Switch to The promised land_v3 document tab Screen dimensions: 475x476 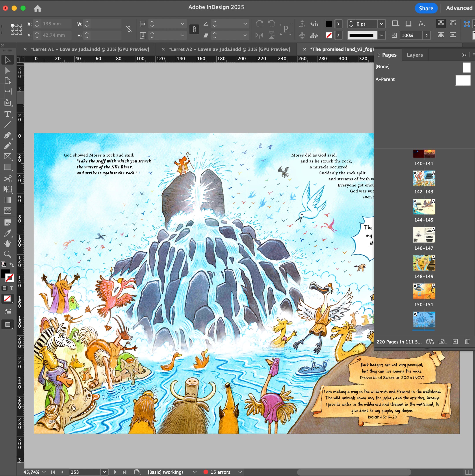pyautogui.click(x=342, y=49)
